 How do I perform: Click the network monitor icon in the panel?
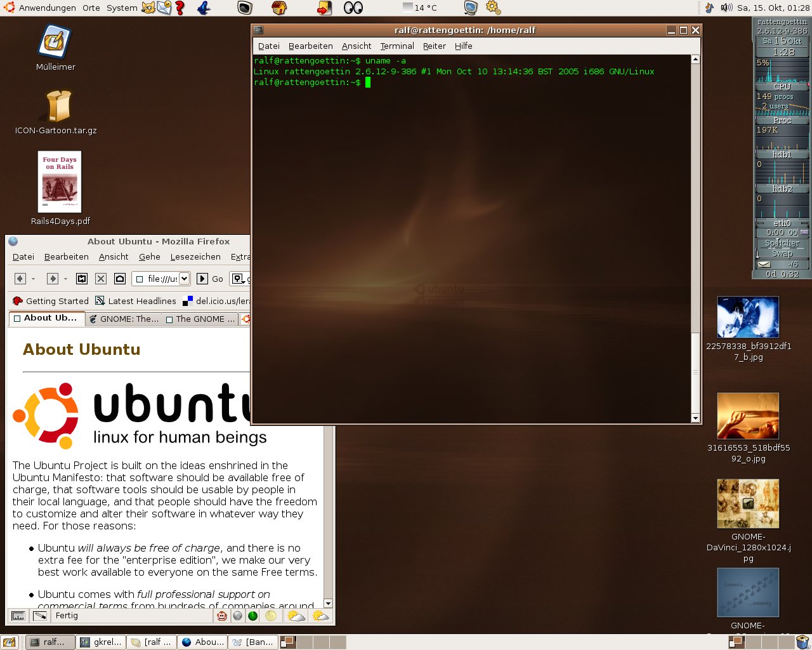point(471,8)
